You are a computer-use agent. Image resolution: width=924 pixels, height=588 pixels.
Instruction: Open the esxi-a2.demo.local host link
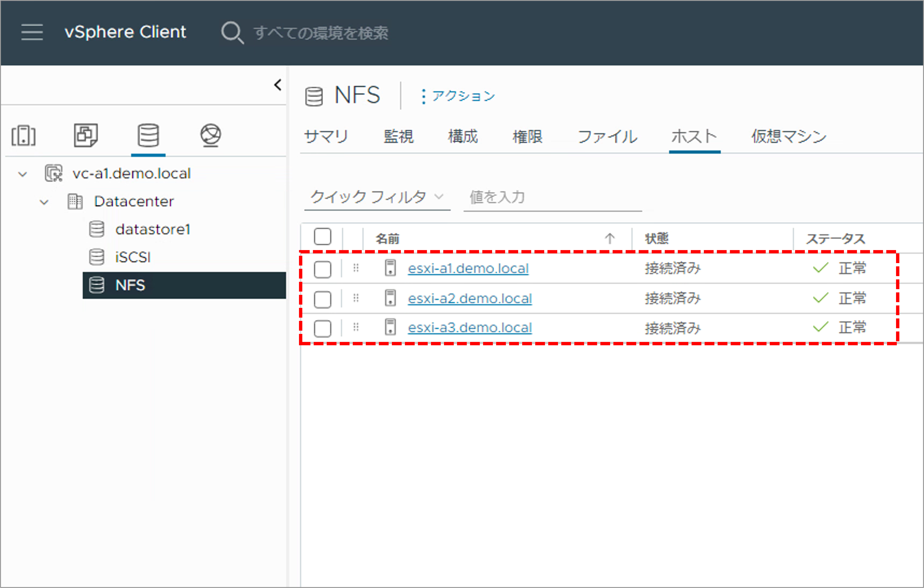[x=470, y=298]
